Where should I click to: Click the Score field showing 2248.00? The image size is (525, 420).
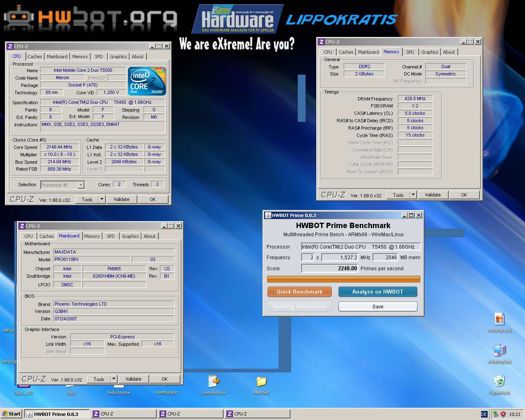tap(330, 268)
